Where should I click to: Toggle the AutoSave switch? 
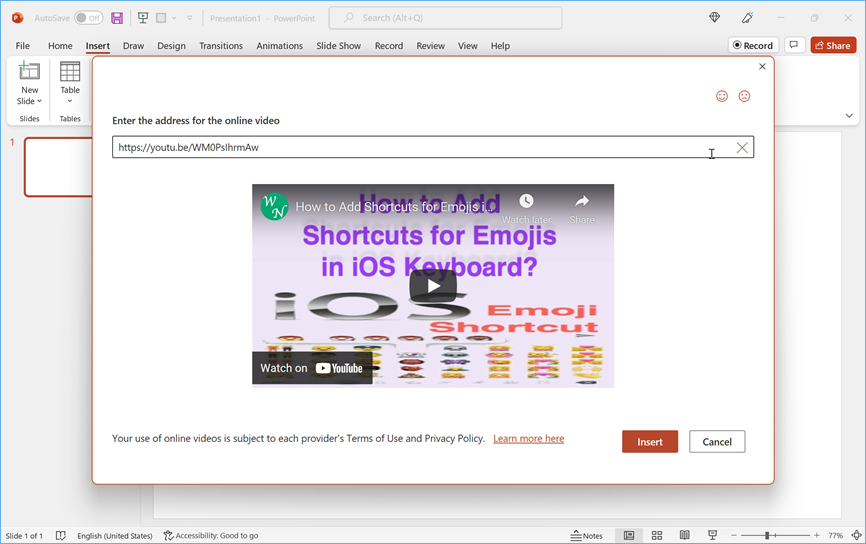(88, 18)
